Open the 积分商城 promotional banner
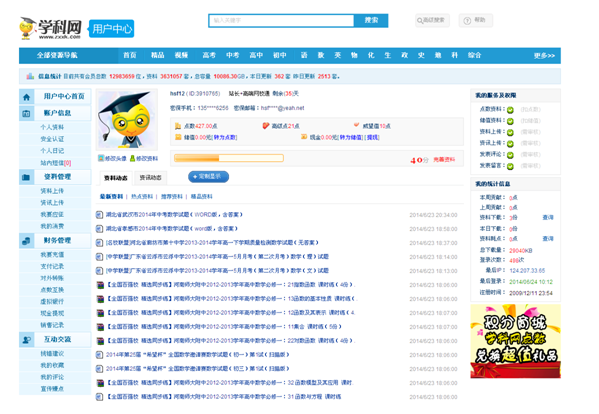Image resolution: width=599 pixels, height=414 pixels. tap(515, 341)
